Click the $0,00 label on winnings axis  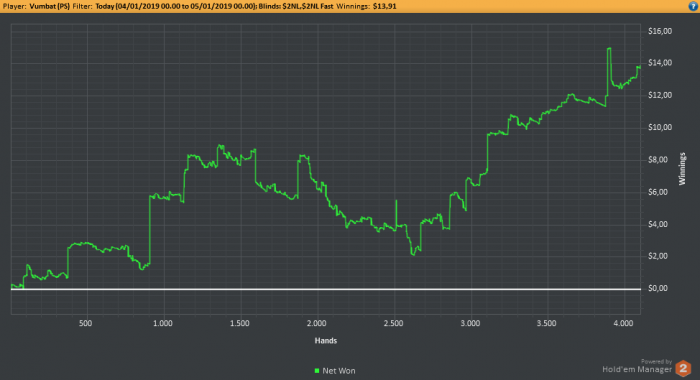pos(658,288)
